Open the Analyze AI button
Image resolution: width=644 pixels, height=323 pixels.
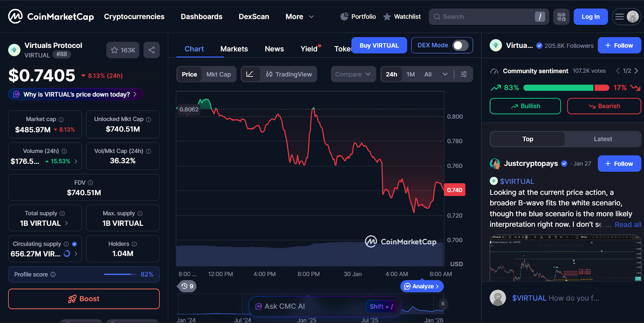tap(422, 286)
